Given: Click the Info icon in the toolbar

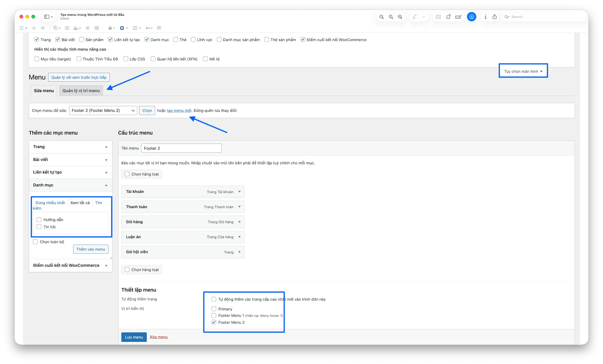Looking at the screenshot, I should pyautogui.click(x=485, y=17).
